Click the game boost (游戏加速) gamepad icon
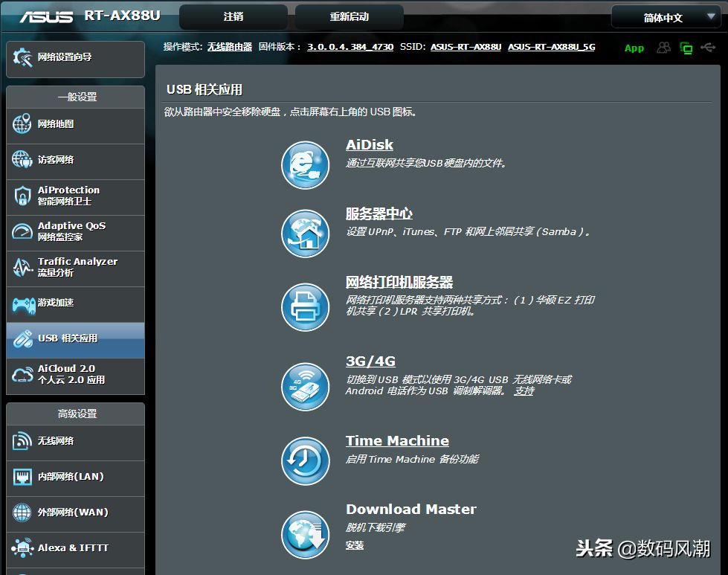Screen dimensions: 728x575 click(x=23, y=305)
